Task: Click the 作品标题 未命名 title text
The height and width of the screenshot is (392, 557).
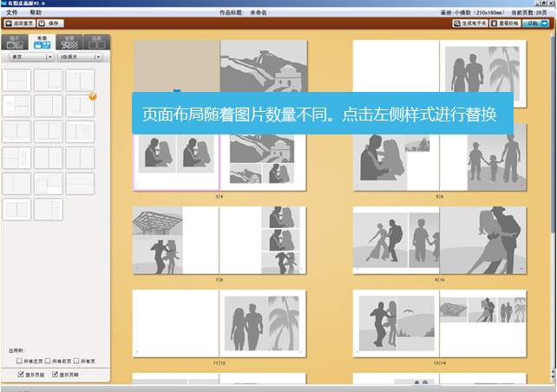Action: (x=243, y=12)
